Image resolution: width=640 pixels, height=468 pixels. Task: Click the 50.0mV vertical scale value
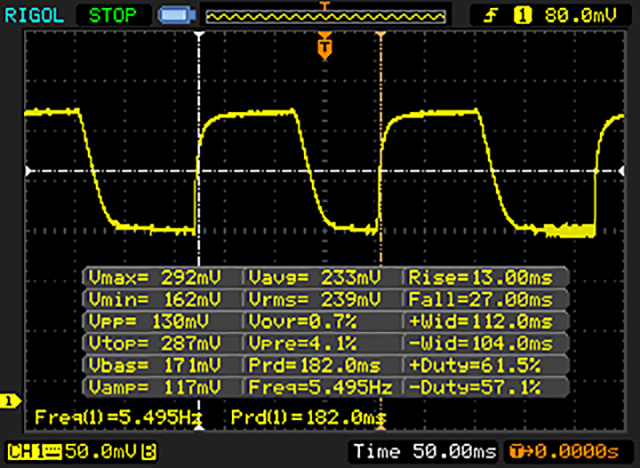(x=101, y=452)
